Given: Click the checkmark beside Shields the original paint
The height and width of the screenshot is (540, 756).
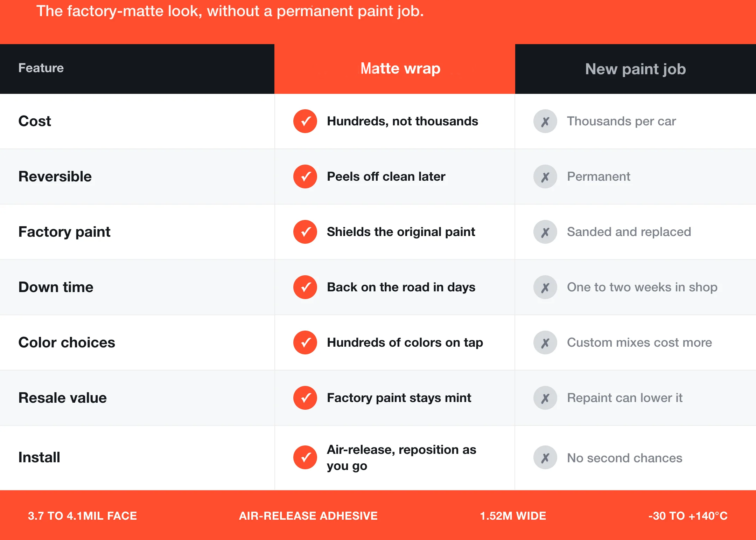Looking at the screenshot, I should (305, 232).
